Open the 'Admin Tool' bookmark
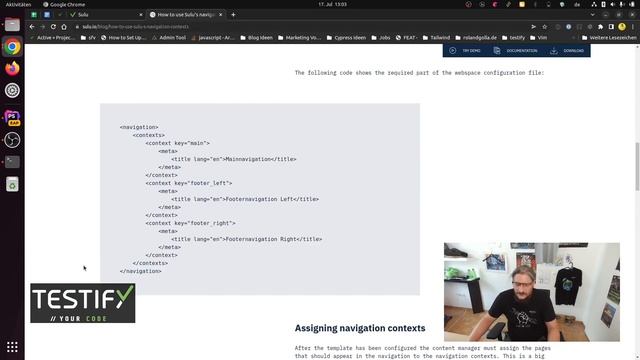 pyautogui.click(x=169, y=38)
